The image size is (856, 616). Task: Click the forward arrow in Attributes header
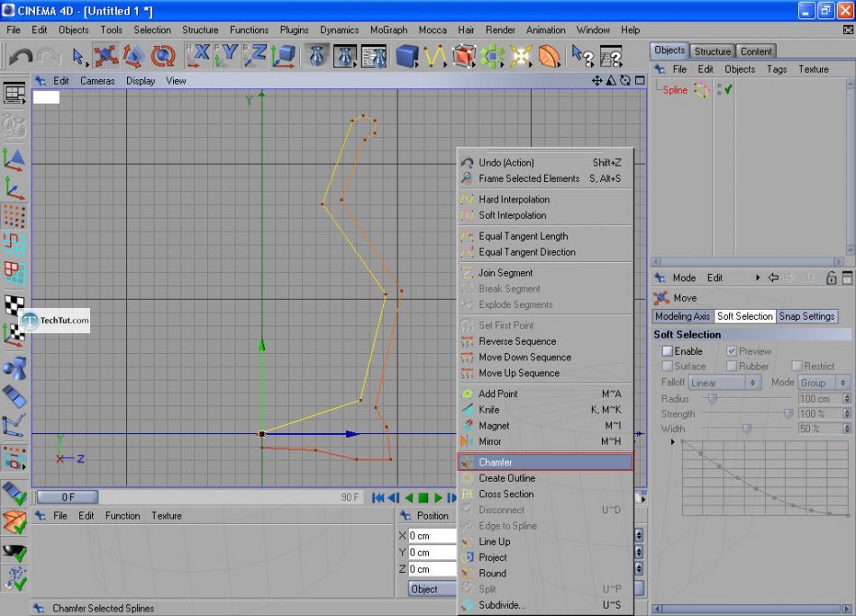click(789, 277)
